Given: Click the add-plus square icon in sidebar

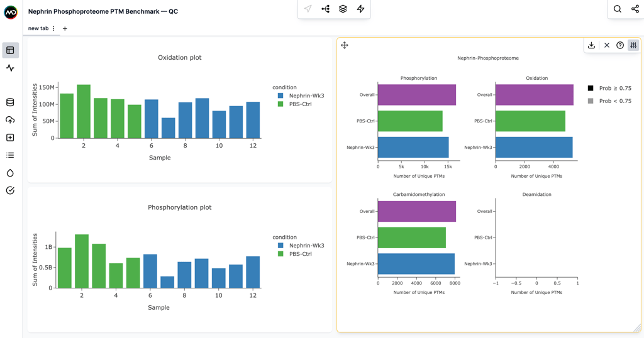Looking at the screenshot, I should click(10, 138).
